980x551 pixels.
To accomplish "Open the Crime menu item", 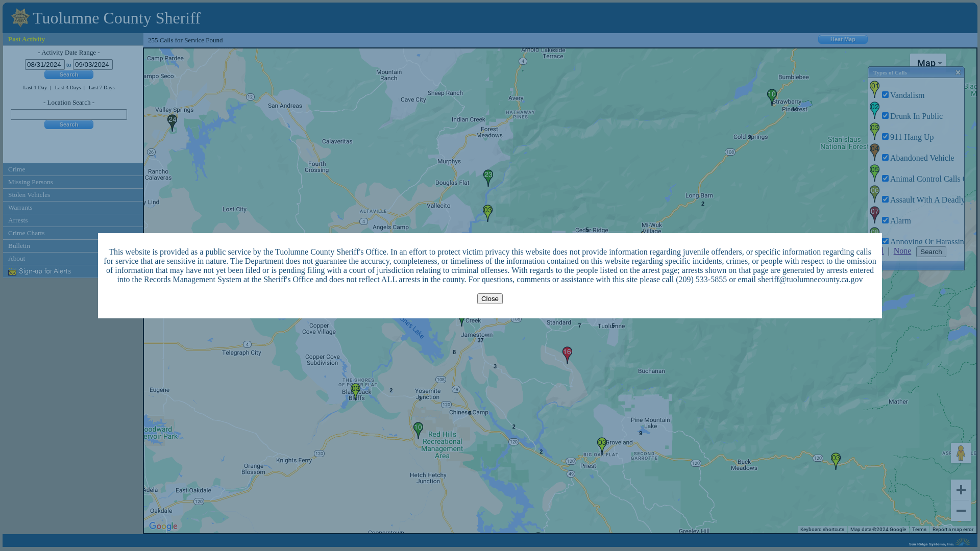I will [x=73, y=169].
